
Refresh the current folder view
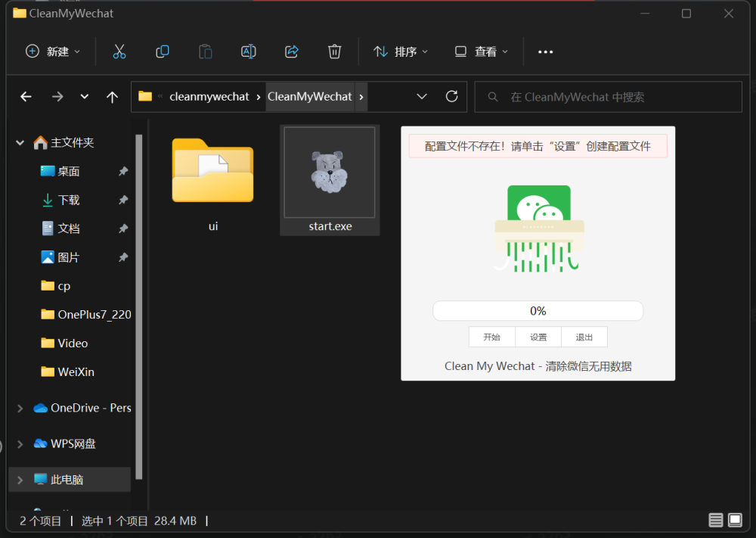click(x=452, y=97)
